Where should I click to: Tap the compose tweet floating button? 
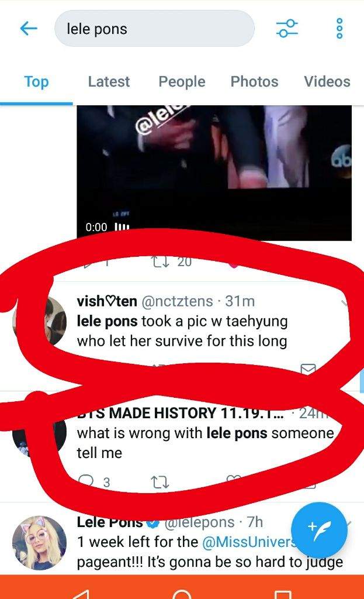[x=319, y=531]
